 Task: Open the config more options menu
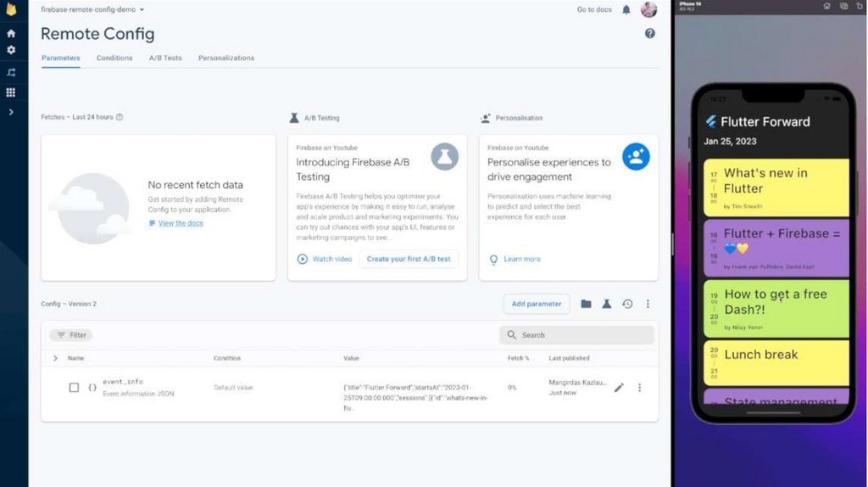pos(648,304)
